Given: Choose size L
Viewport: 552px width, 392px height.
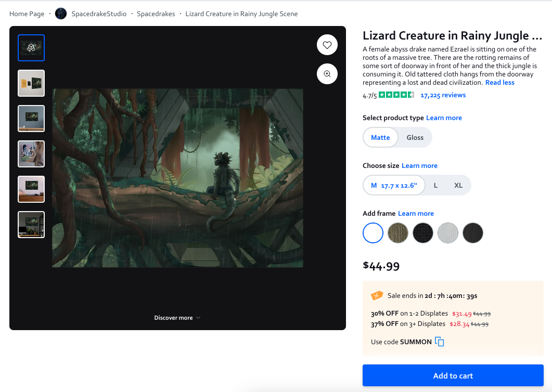Looking at the screenshot, I should (435, 186).
